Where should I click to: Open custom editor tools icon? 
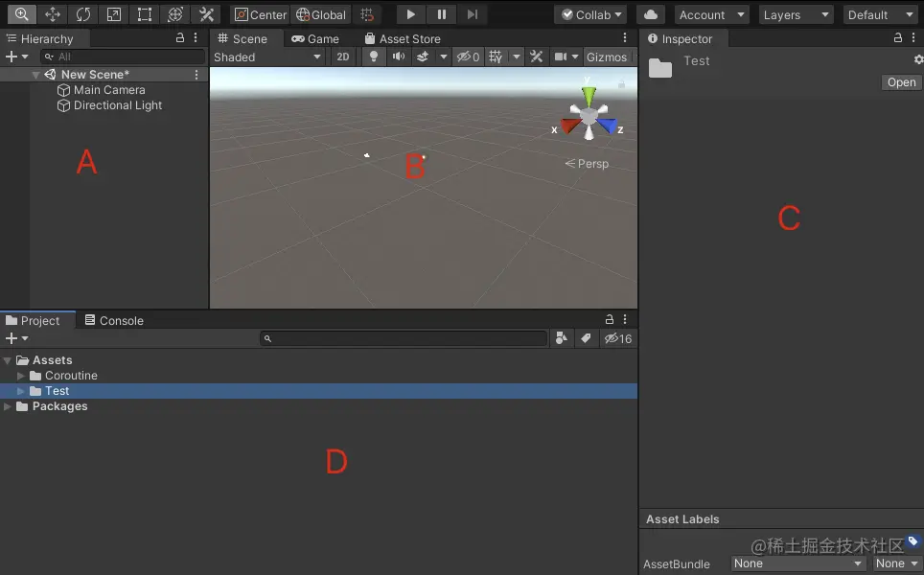(x=206, y=14)
